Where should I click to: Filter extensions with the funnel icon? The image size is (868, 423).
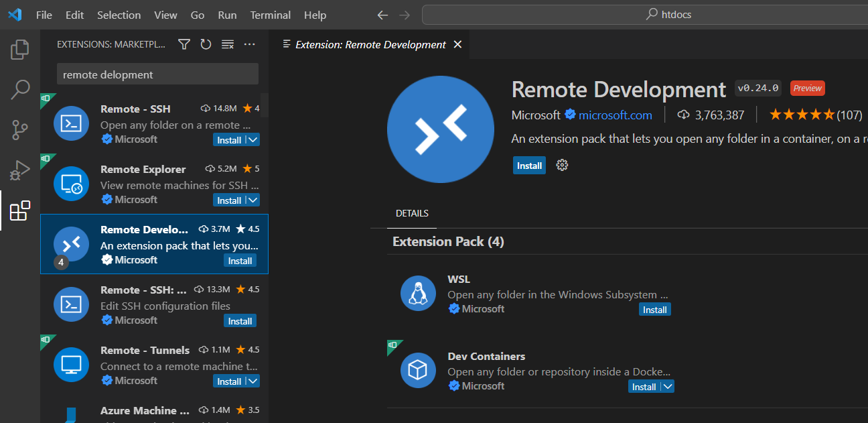[184, 44]
